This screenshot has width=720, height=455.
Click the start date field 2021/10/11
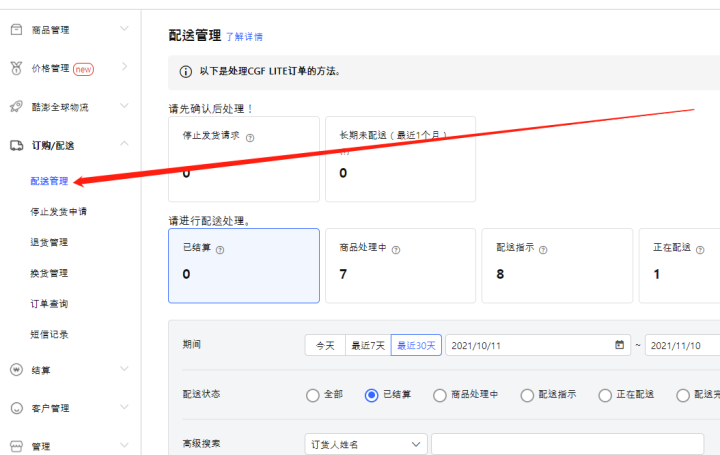click(538, 345)
